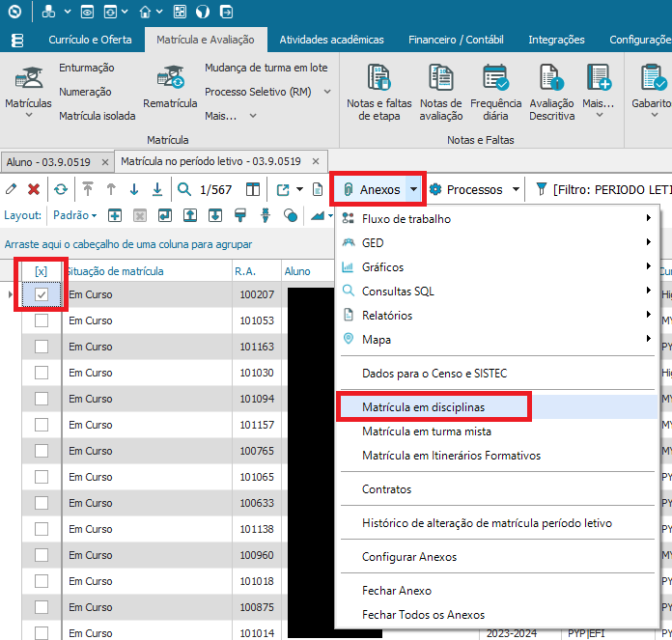Expand the Relatórios submenu
Screen dimensions: 672x640
pos(649,315)
